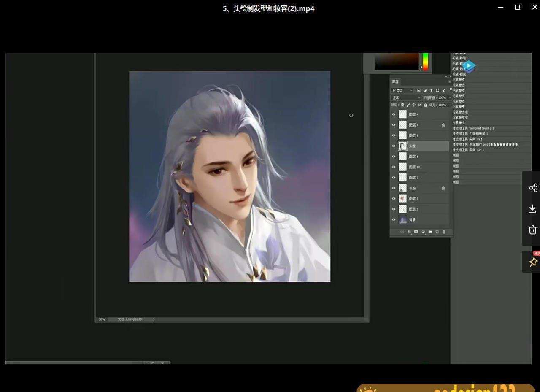Hide the 头发 layer
This screenshot has width=540, height=392.
click(394, 146)
